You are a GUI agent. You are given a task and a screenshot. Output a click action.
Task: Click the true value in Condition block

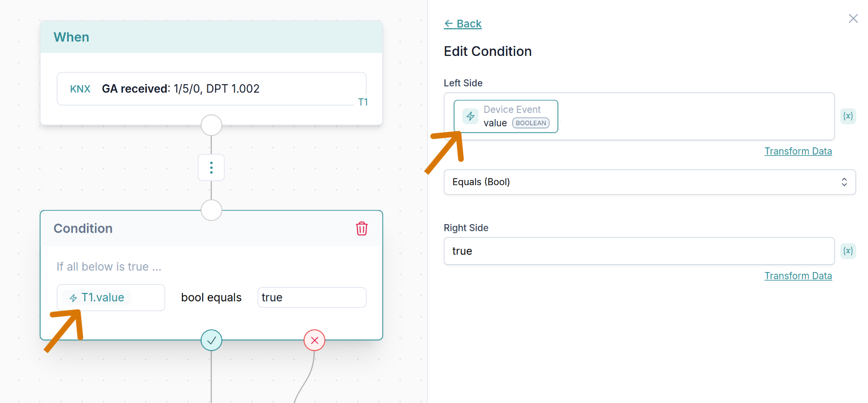coord(312,297)
